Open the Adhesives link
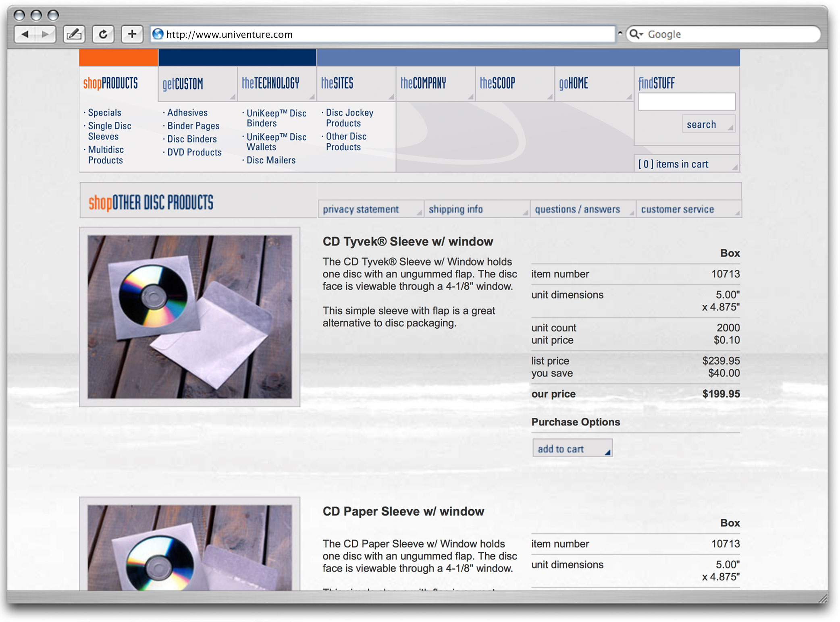The image size is (840, 622). pyautogui.click(x=187, y=113)
